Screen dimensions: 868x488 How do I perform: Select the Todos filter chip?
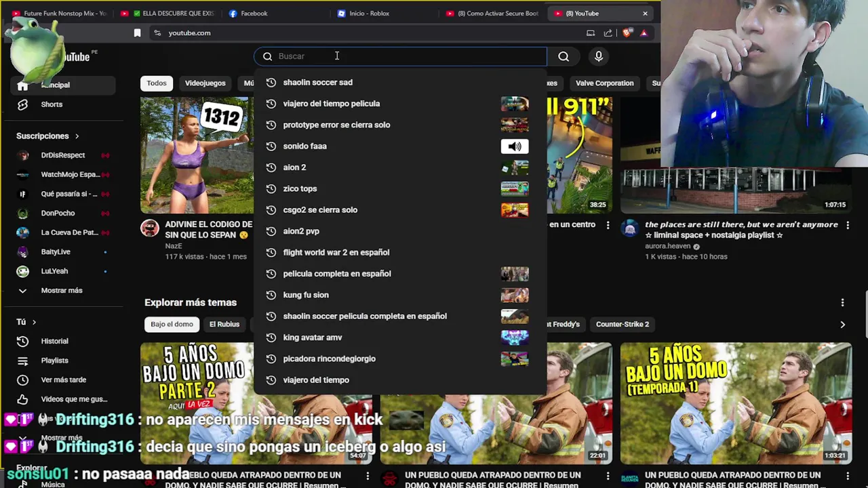pyautogui.click(x=157, y=83)
